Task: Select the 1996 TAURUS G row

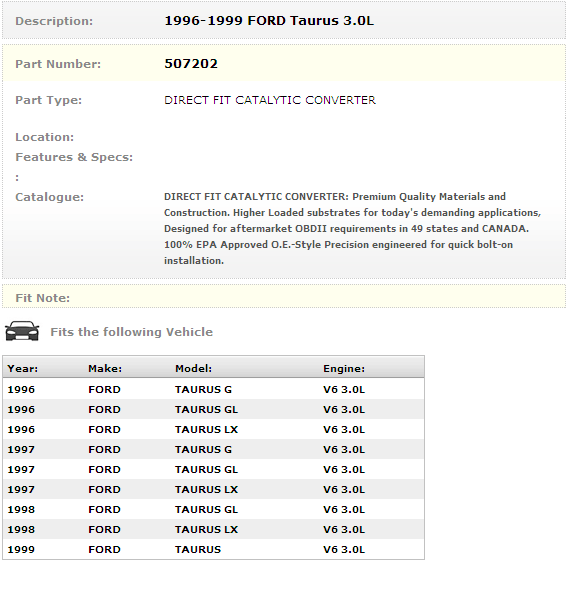Action: tap(214, 389)
